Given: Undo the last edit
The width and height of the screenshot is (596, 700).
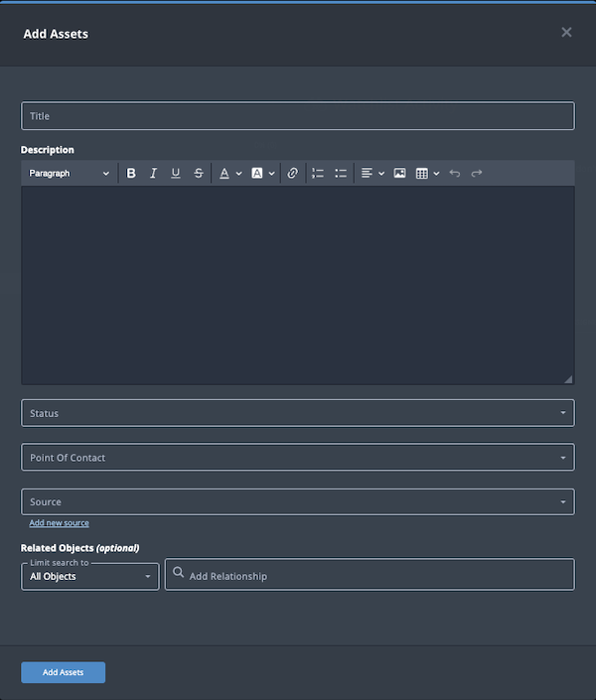Looking at the screenshot, I should pyautogui.click(x=455, y=173).
